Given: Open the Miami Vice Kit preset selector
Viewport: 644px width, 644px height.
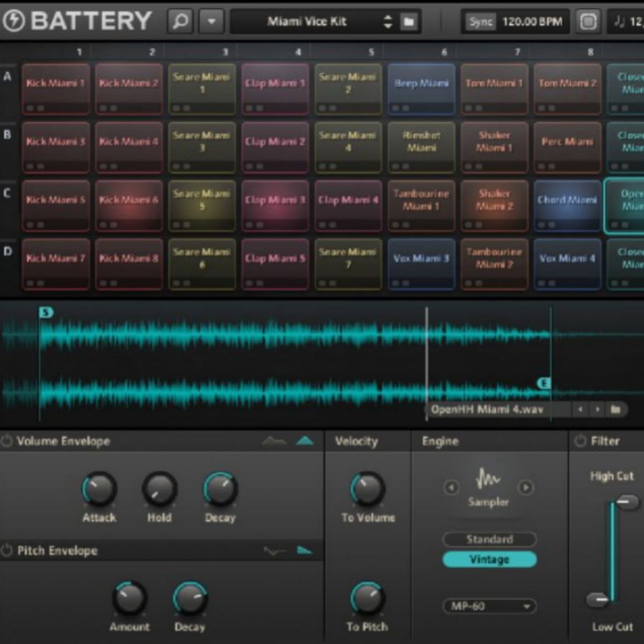Looking at the screenshot, I should coord(306,22).
